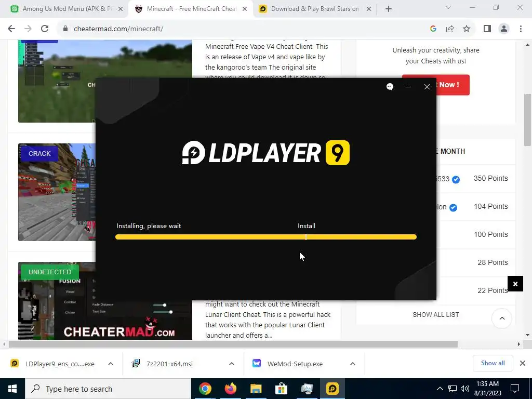Click the volume tray icon

click(465, 389)
